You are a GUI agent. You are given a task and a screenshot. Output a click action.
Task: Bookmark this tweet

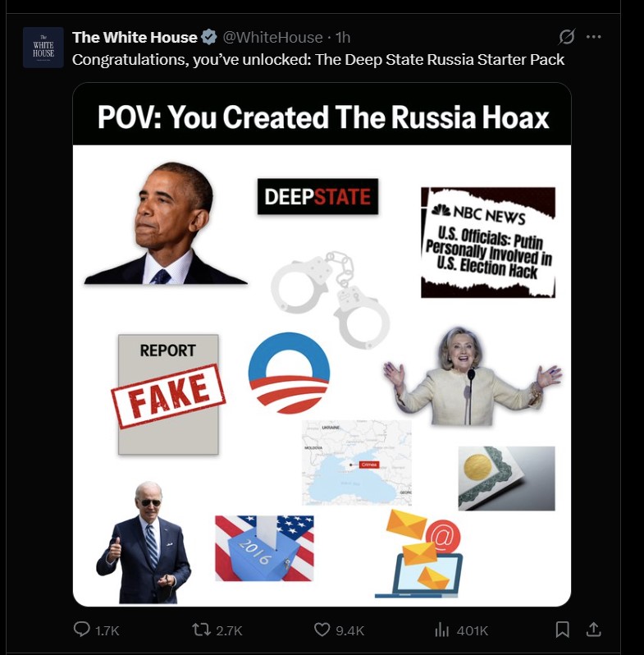562,630
